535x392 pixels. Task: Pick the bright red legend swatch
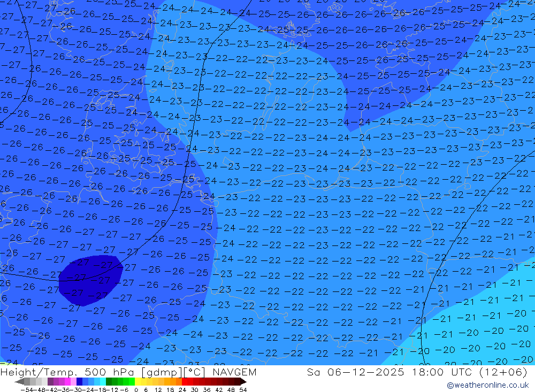point(185,381)
